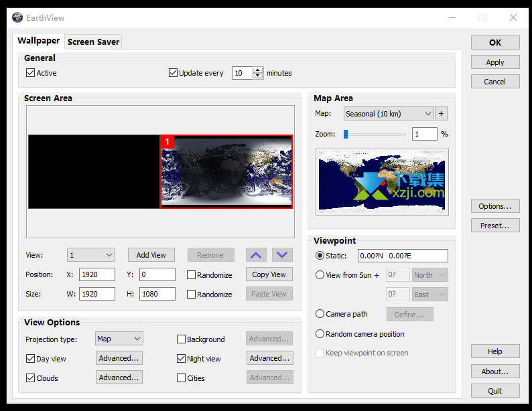The width and height of the screenshot is (532, 411).
Task: Click the Size H input field
Action: tap(157, 294)
